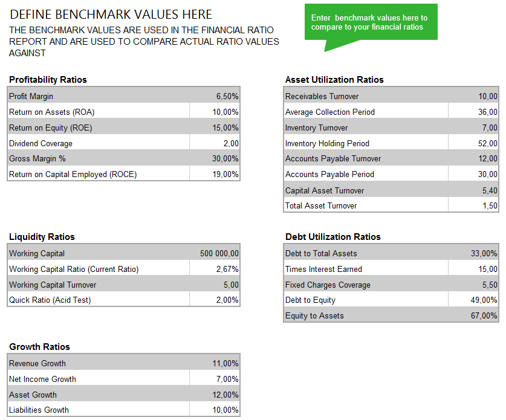Select the Working Capital 500 000,00 cell
The width and height of the screenshot is (506, 420).
click(215, 253)
